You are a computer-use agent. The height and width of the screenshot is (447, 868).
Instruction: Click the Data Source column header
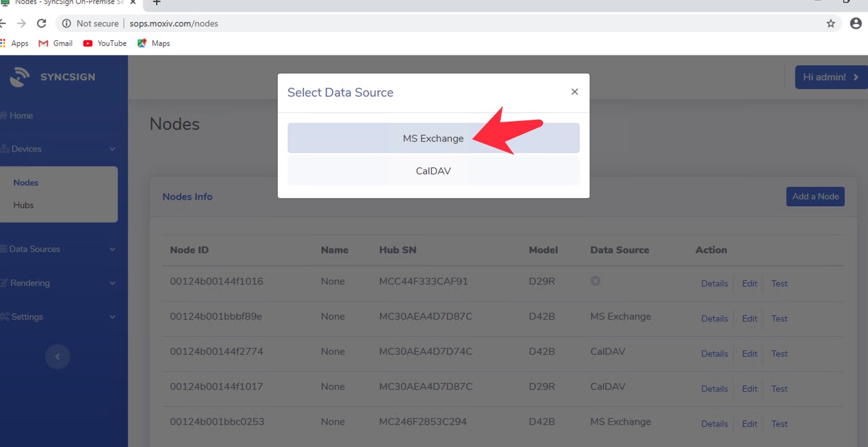(x=620, y=250)
